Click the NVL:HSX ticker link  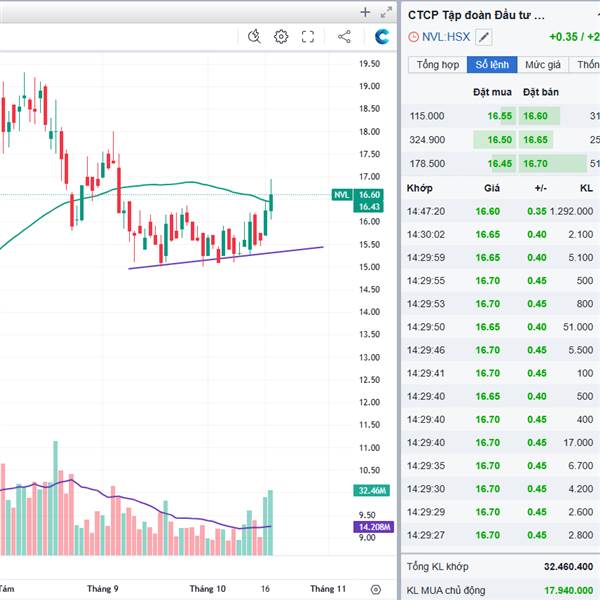click(x=446, y=37)
